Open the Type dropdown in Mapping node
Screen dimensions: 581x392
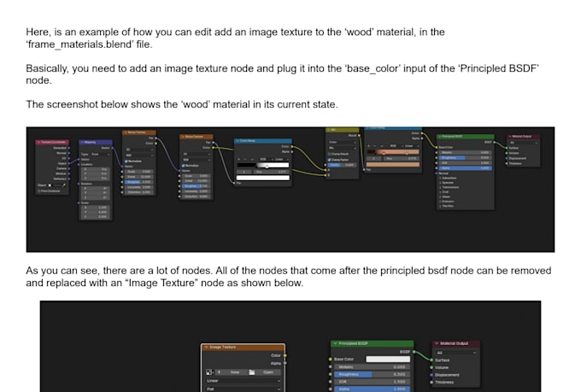(101, 154)
